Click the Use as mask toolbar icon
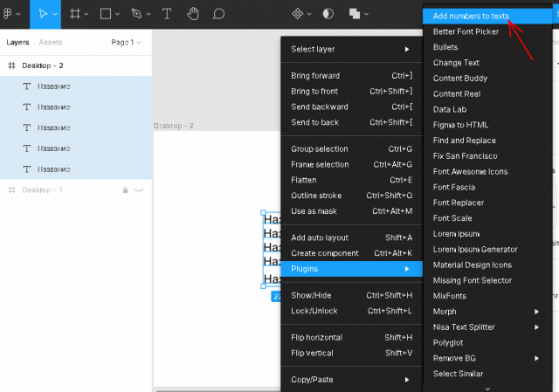This screenshot has height=392, width=559. [328, 14]
